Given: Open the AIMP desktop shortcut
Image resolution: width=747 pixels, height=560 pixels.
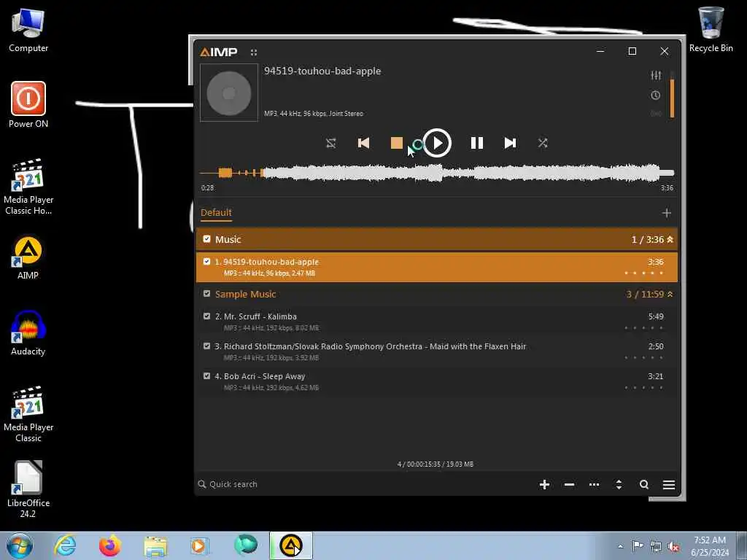Looking at the screenshot, I should 28,257.
